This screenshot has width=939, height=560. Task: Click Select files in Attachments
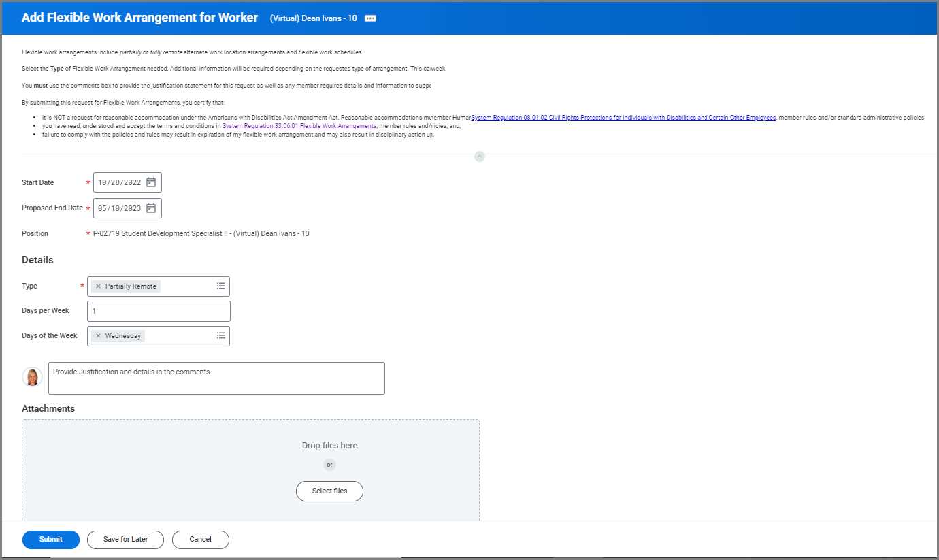(x=329, y=491)
